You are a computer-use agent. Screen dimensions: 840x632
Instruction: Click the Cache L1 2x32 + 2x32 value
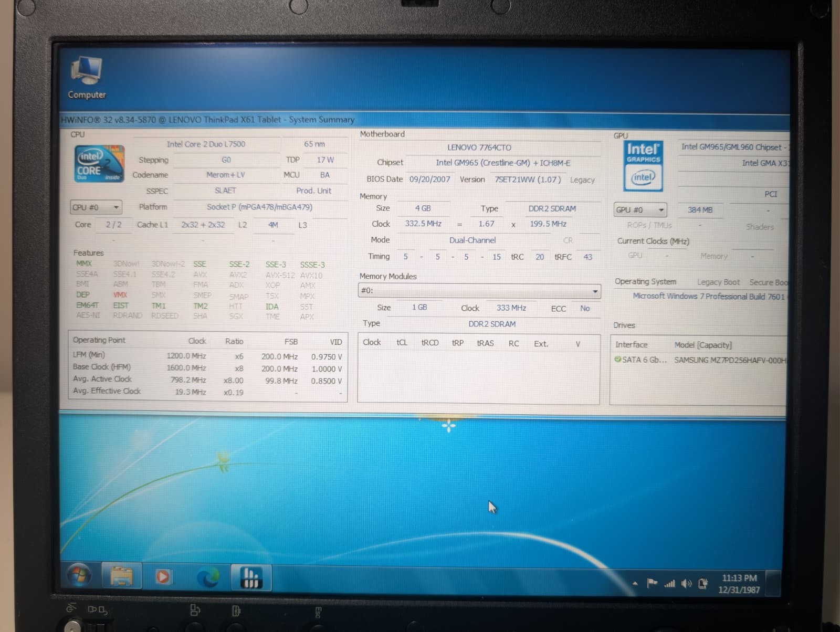(203, 225)
